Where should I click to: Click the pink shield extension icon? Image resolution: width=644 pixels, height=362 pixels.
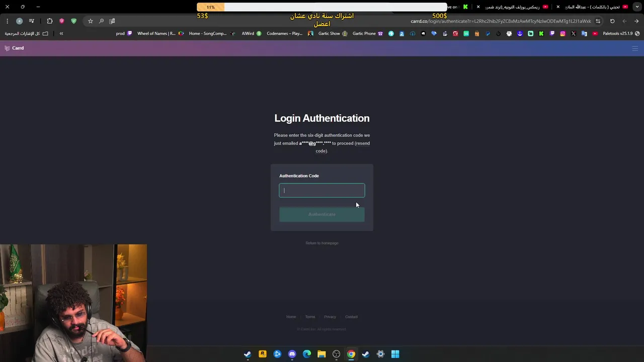pos(61,21)
